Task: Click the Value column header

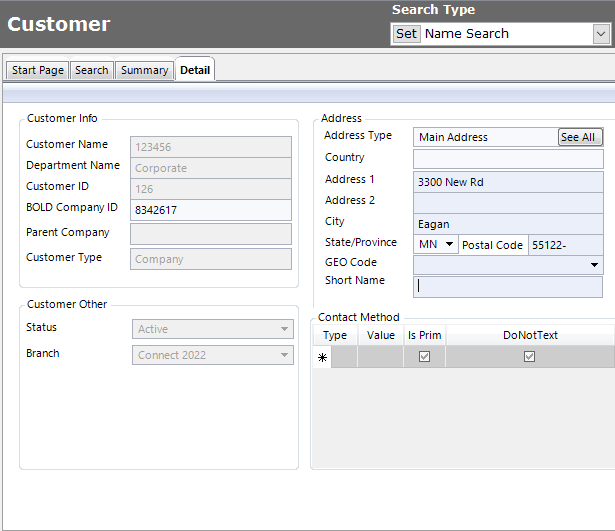Action: [x=380, y=335]
